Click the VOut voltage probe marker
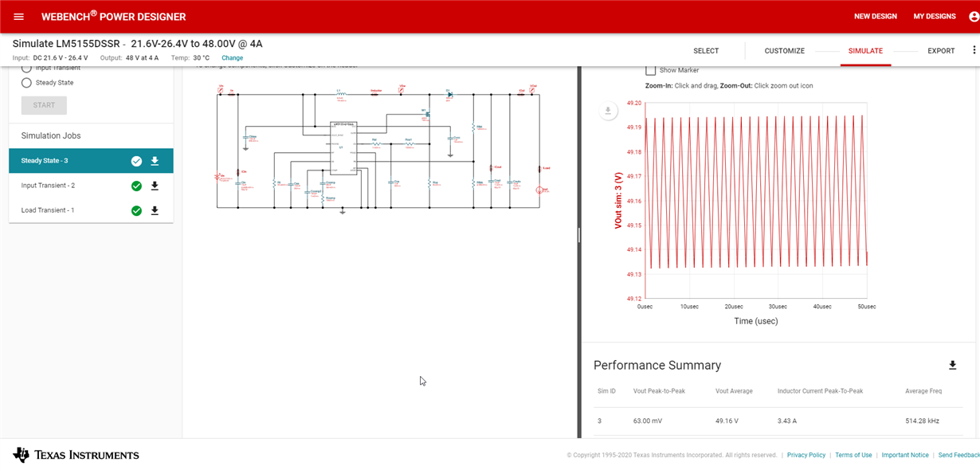This screenshot has height=470, width=980. 531,90
